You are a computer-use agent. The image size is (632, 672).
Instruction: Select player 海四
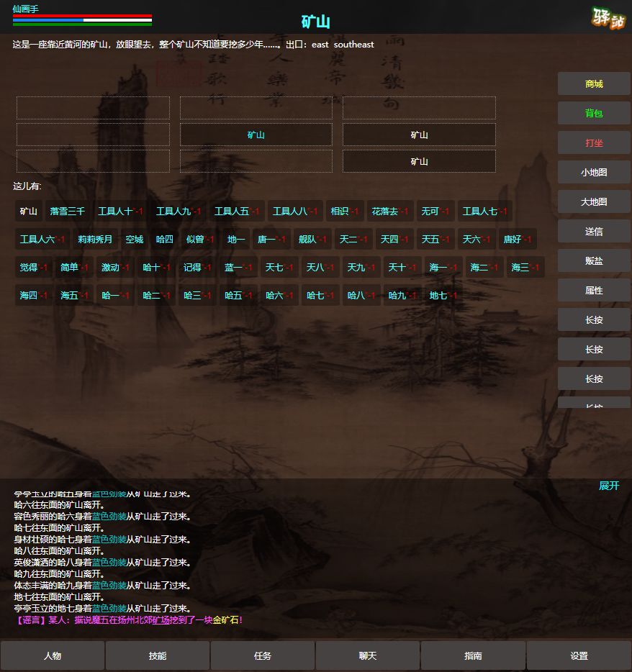(x=33, y=295)
